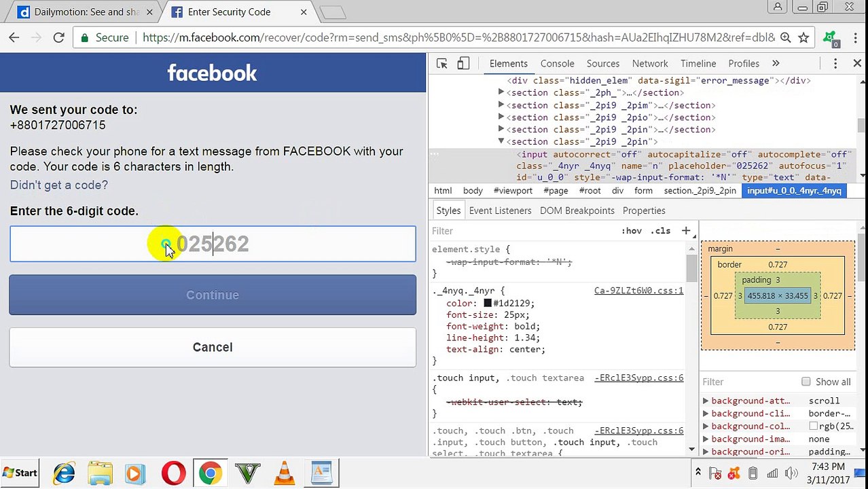Expand the section class="_2pi9 _2pim" node

[501, 105]
